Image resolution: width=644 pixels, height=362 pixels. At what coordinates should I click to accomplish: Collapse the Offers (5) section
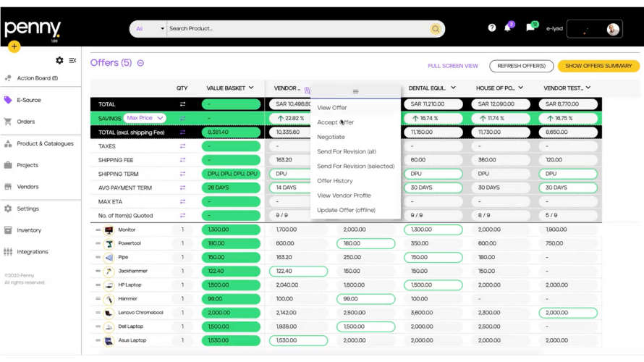(140, 63)
